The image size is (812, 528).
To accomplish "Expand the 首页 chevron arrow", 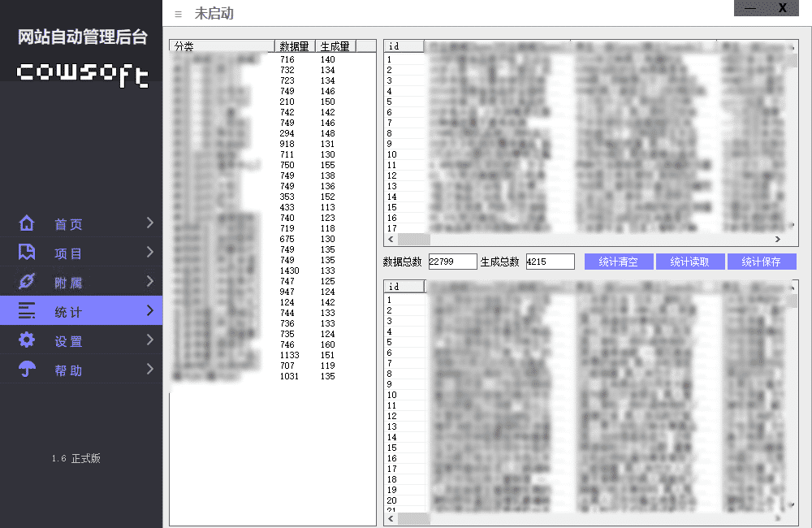I will [x=150, y=223].
